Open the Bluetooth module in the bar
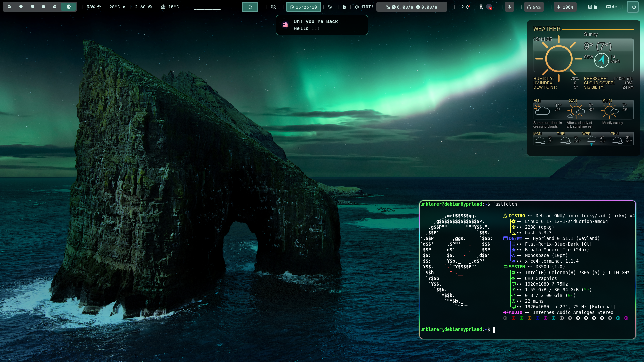644x362 pixels. pyautogui.click(x=509, y=7)
